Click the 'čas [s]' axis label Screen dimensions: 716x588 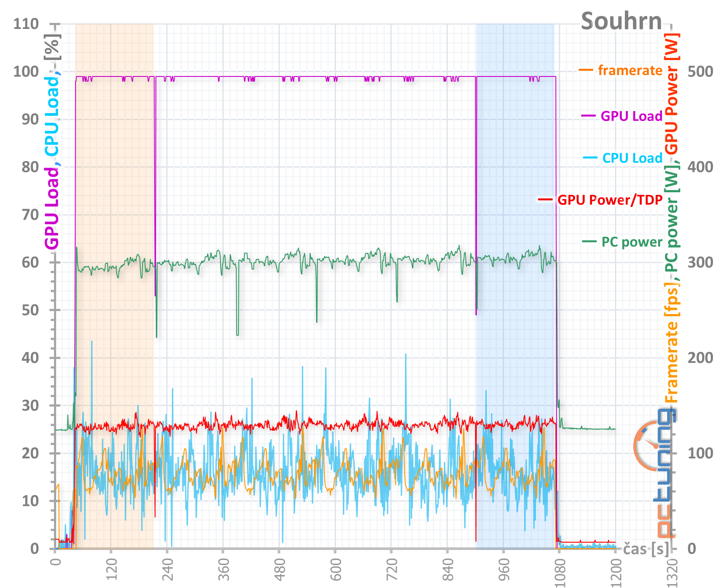click(646, 549)
